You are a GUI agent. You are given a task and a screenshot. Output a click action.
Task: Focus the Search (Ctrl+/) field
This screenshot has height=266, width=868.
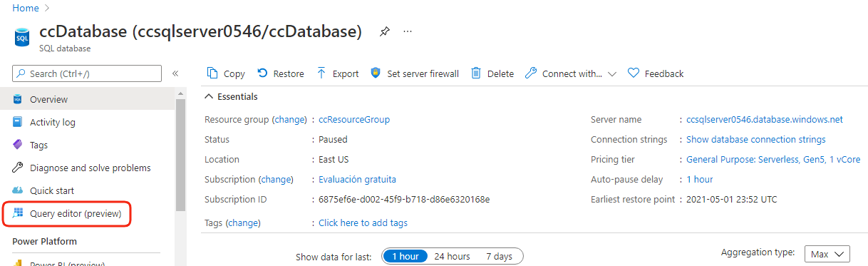(x=87, y=73)
